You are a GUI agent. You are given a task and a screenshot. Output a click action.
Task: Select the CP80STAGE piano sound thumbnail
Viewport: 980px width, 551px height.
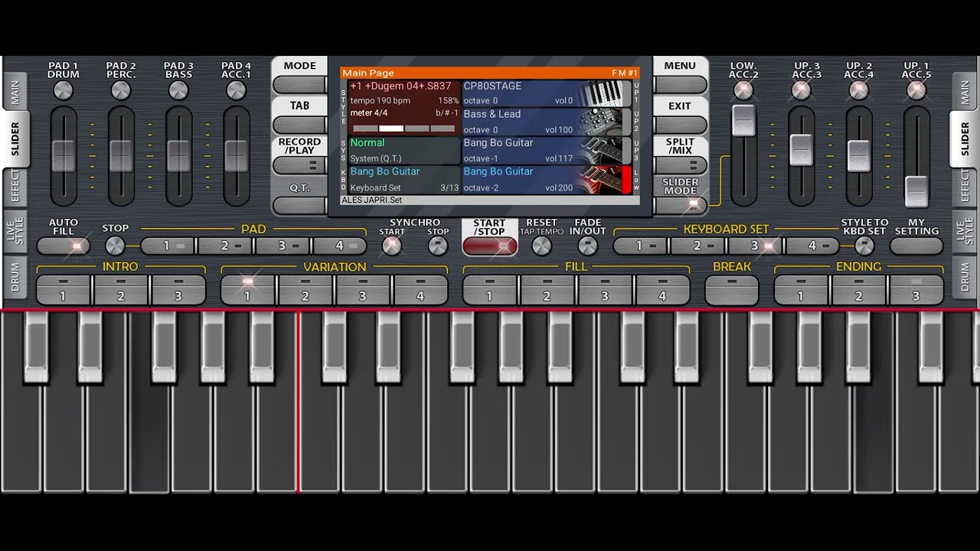tap(605, 93)
